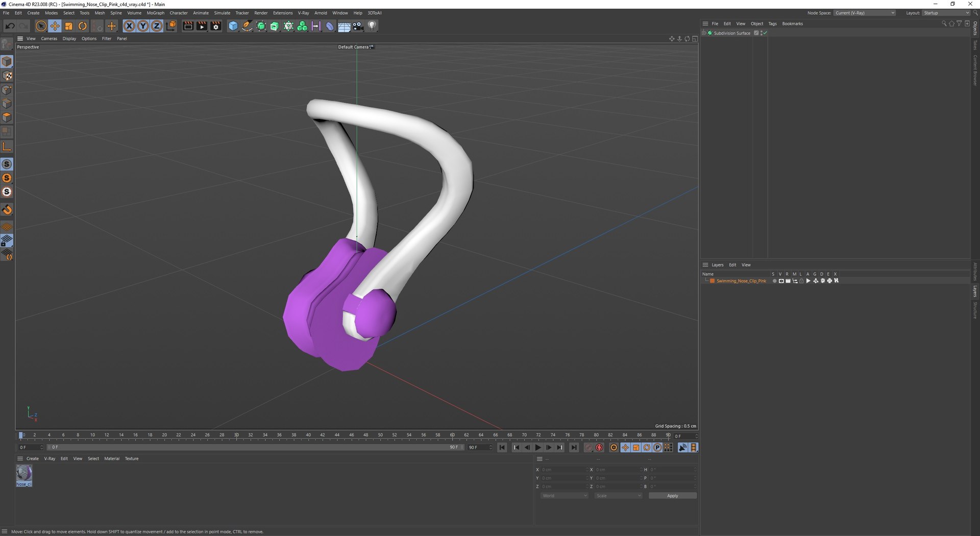Enable the Axis mode icon in left palette
The image size is (980, 536).
(x=7, y=147)
